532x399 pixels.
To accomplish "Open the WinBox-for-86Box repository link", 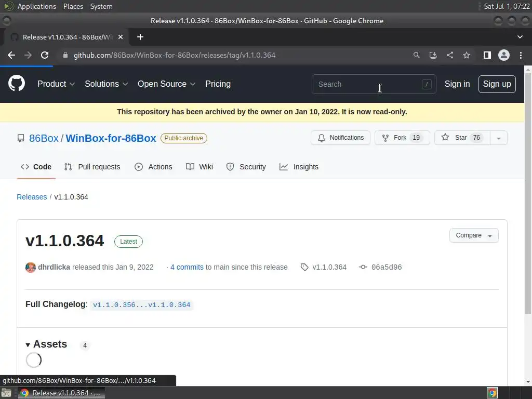I will click(x=111, y=138).
